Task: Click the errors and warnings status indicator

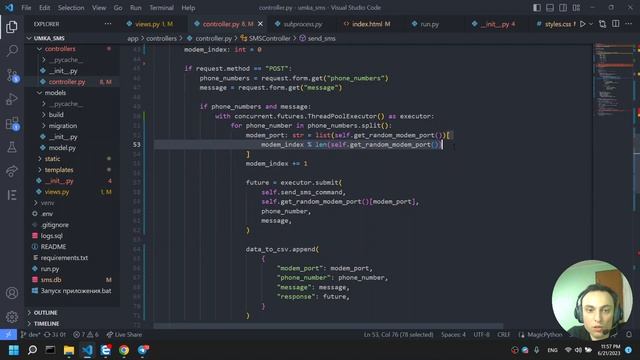Action: point(86,335)
